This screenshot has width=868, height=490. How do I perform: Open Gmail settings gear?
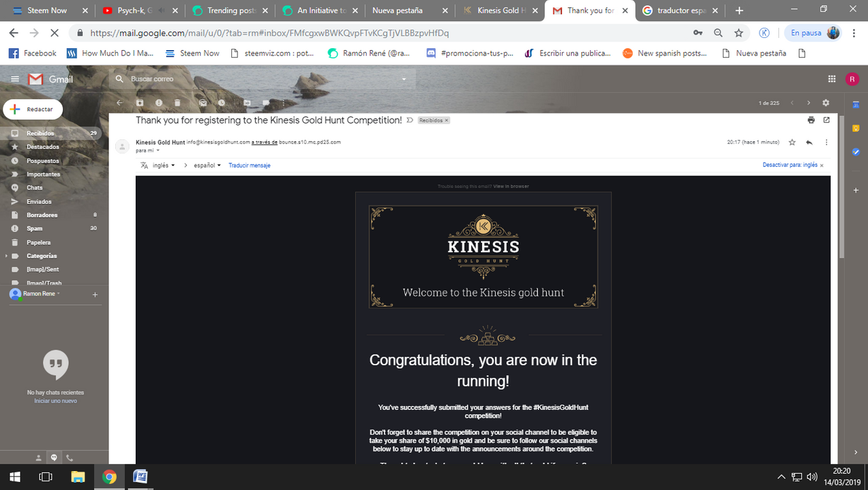(825, 103)
